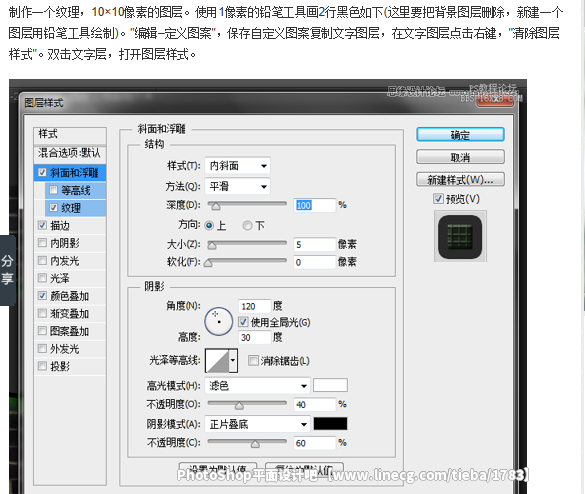Toggle the 颜色叠加 checkbox
Image resolution: width=585 pixels, height=494 pixels.
(43, 296)
